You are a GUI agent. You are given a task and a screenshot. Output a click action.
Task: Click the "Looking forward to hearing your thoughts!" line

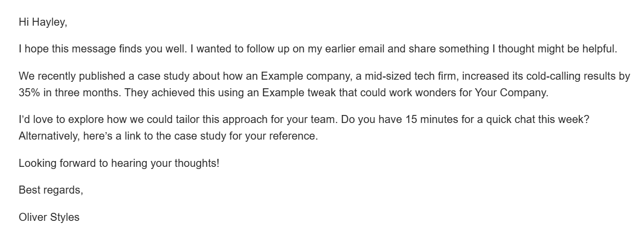point(119,163)
